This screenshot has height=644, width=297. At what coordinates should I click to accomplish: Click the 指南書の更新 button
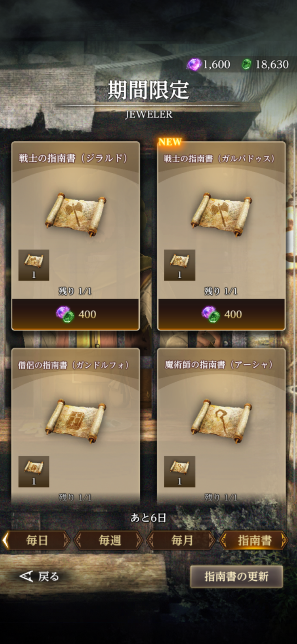point(236,576)
